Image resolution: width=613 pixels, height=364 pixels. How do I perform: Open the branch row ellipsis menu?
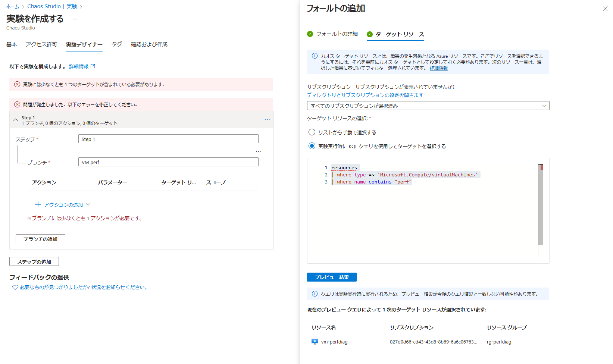coord(259,151)
